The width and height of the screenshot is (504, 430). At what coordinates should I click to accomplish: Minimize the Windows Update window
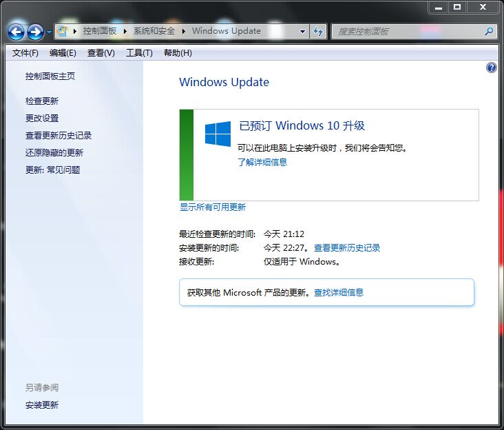click(439, 7)
